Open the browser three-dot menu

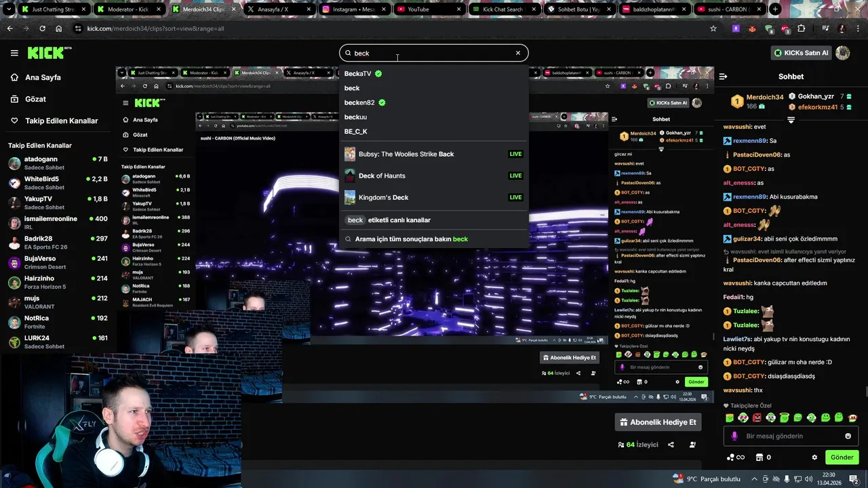click(858, 28)
